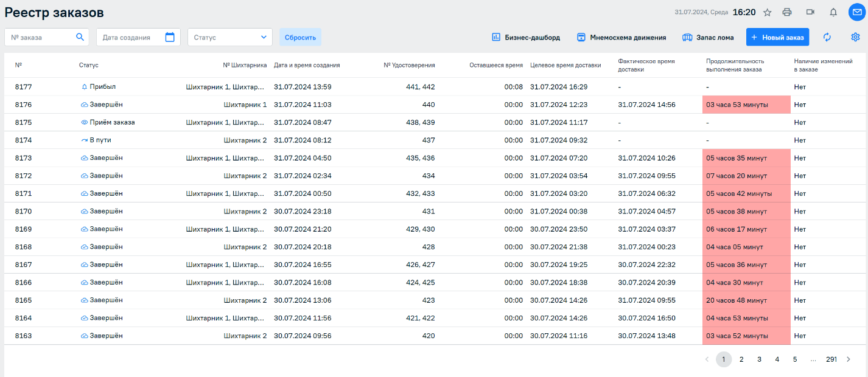Click actual delivery 31.07.2024 14:56
The width and height of the screenshot is (868, 377).
pos(646,105)
